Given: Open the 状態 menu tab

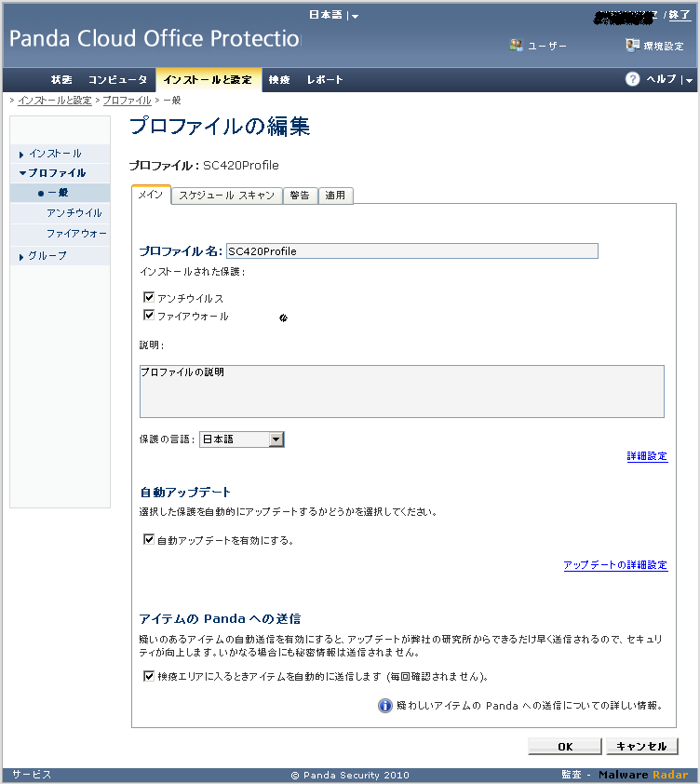Looking at the screenshot, I should 61,79.
